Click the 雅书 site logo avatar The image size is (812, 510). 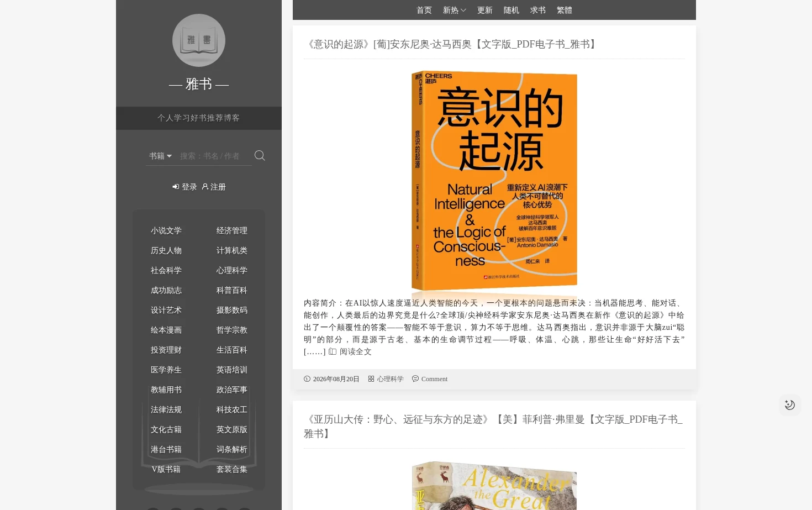(x=199, y=40)
